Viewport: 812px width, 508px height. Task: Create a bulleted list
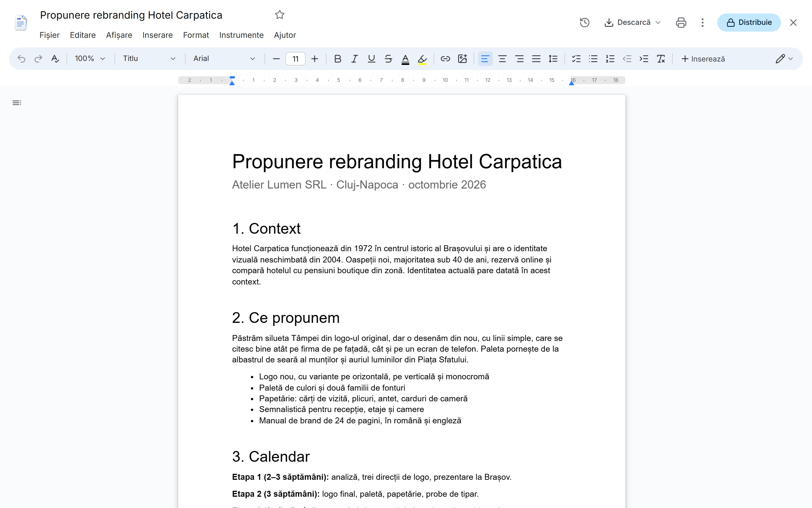coord(593,59)
